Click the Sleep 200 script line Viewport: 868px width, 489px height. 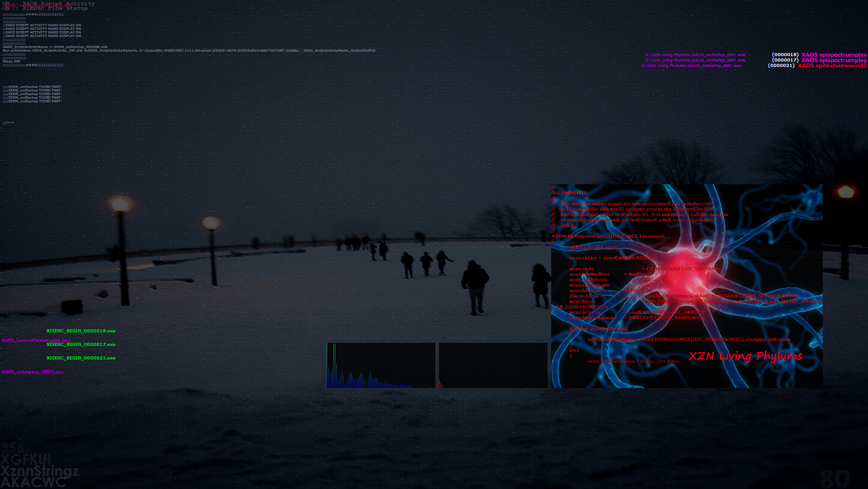click(11, 62)
